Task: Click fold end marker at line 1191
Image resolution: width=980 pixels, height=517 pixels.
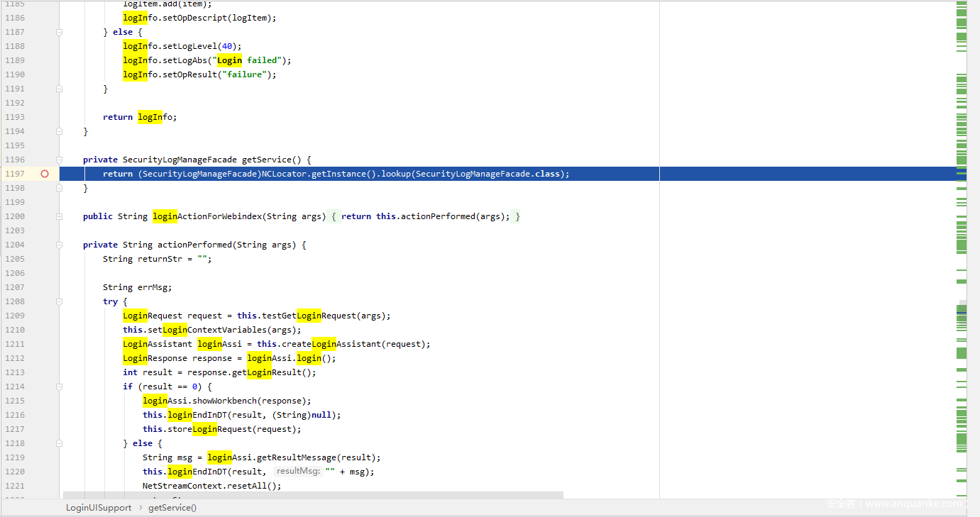Action: coord(59,89)
